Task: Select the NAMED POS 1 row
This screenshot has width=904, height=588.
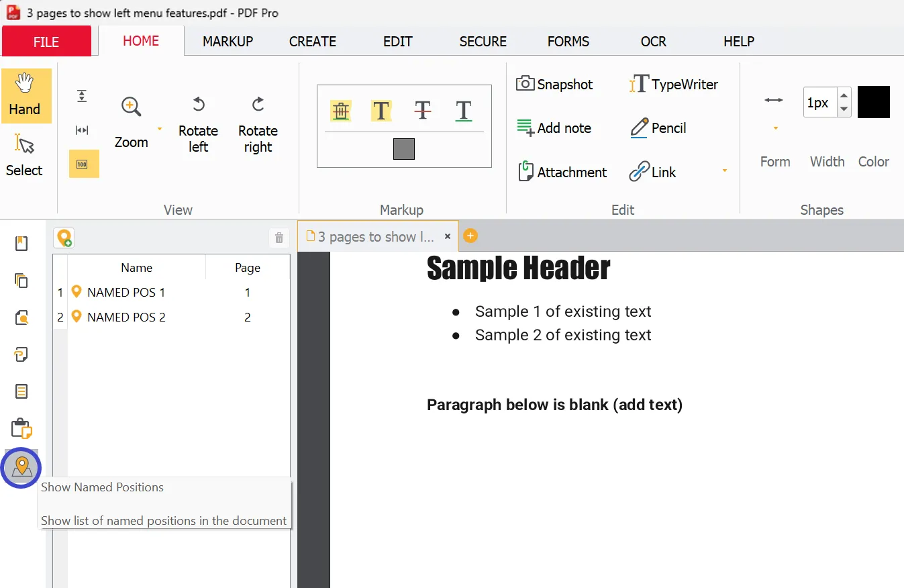Action: pos(172,293)
